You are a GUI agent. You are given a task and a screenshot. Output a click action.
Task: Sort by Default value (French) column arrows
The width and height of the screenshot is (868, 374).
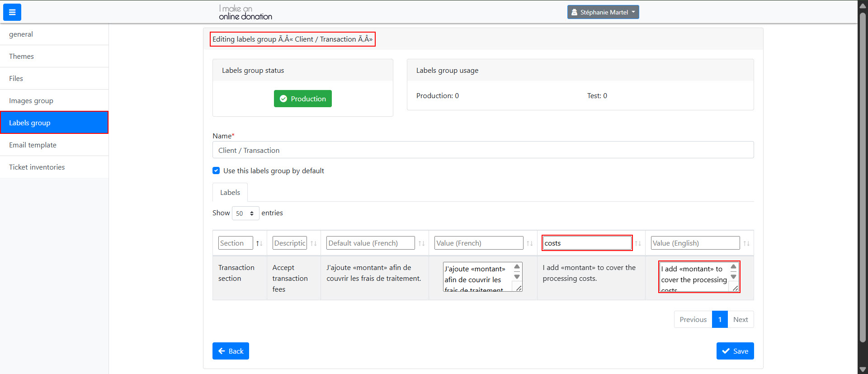[x=421, y=243]
